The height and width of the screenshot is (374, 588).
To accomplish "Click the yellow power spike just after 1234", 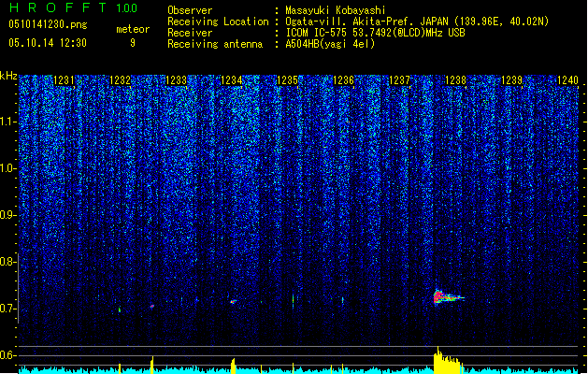I will click(x=233, y=366).
